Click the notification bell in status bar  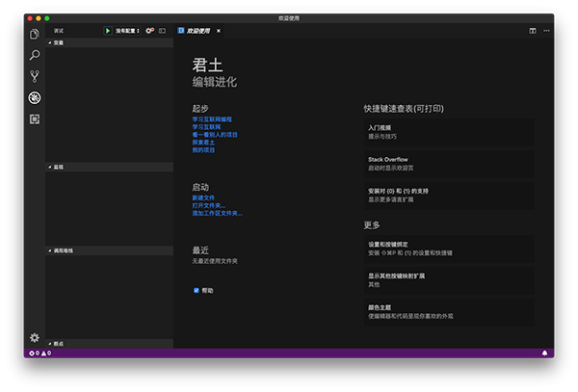[x=544, y=353]
